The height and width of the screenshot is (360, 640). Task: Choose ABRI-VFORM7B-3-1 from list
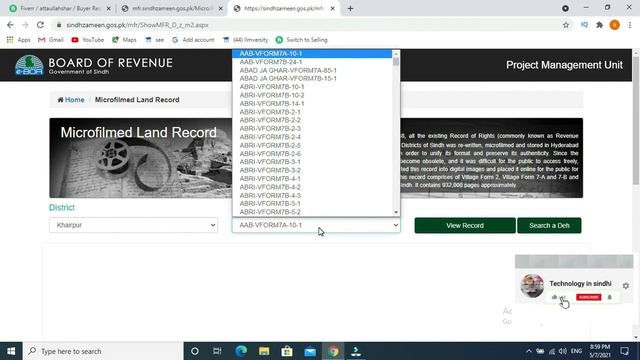312,162
